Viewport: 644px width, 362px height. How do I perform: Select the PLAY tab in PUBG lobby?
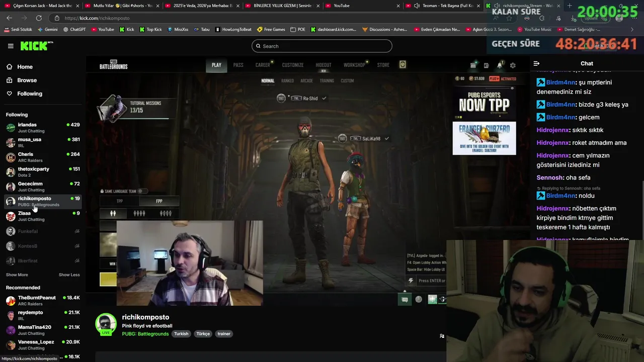point(216,65)
